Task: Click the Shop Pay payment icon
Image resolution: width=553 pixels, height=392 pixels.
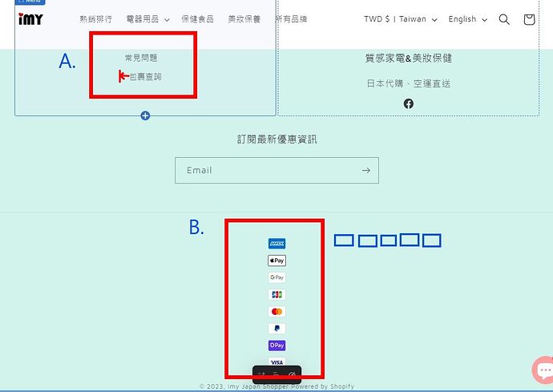Action: click(x=276, y=346)
